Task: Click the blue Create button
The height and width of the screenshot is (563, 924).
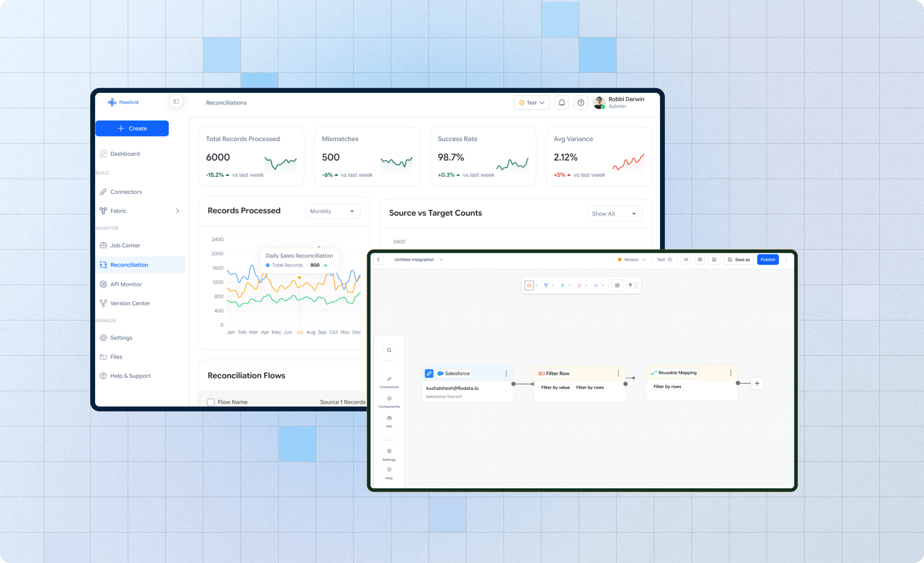Action: coord(132,129)
